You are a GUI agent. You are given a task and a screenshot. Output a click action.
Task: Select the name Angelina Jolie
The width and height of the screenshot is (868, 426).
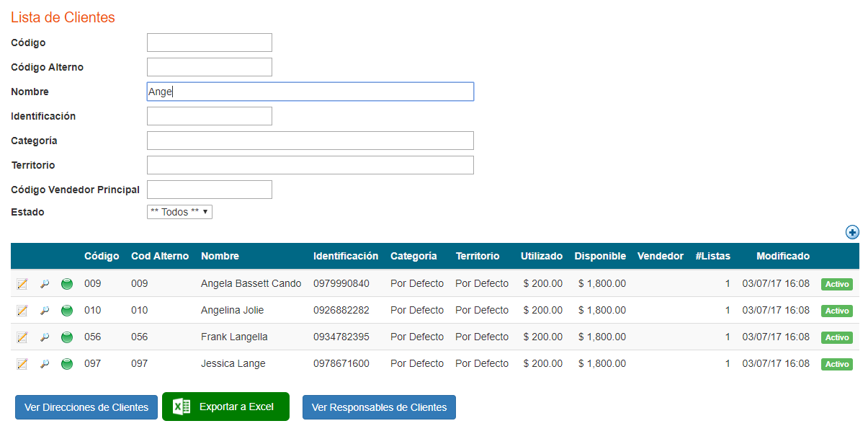click(233, 310)
